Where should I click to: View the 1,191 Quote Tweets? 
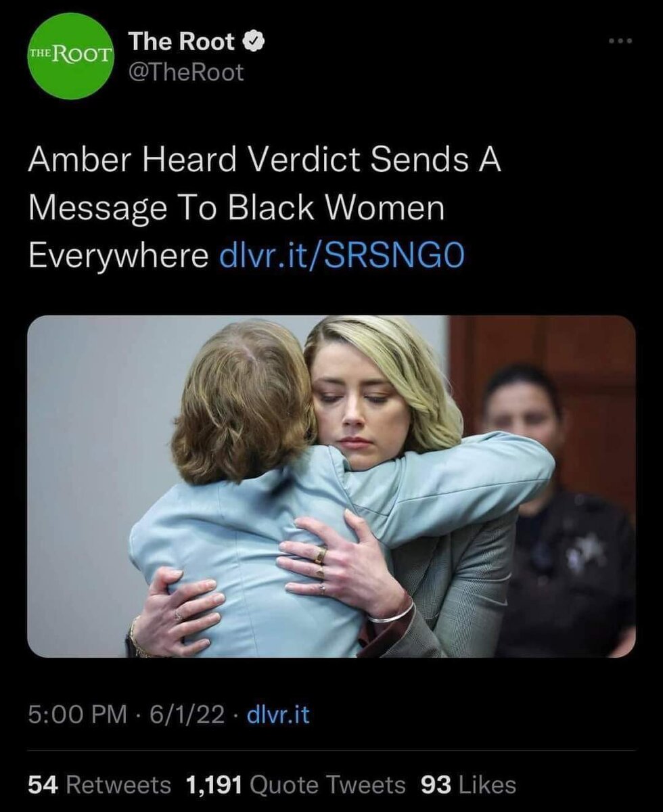[x=295, y=785]
